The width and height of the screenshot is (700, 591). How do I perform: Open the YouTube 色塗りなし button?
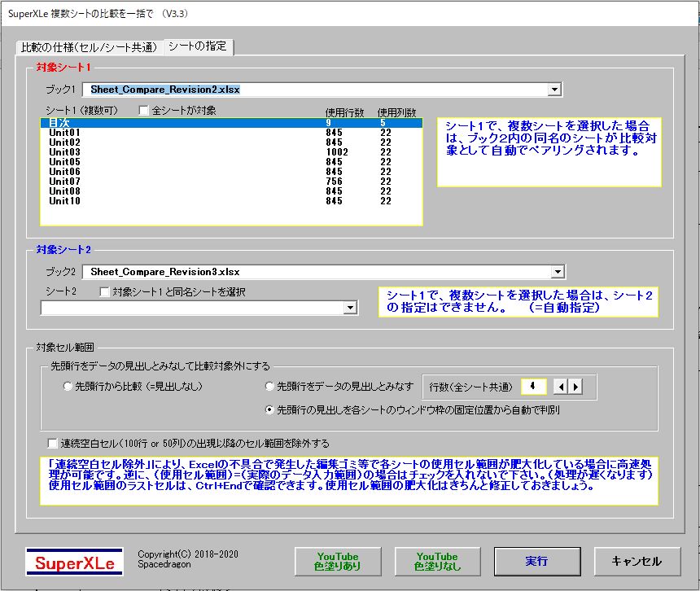coord(438,562)
